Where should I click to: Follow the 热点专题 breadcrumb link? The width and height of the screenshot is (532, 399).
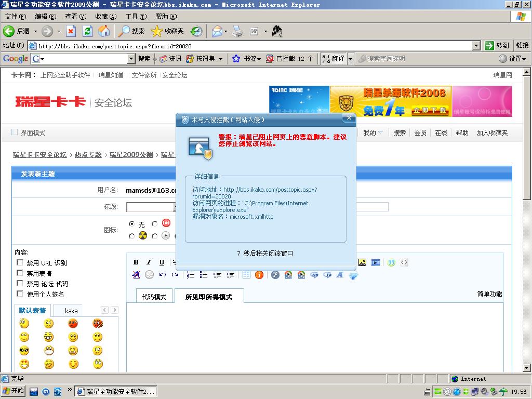click(x=88, y=155)
